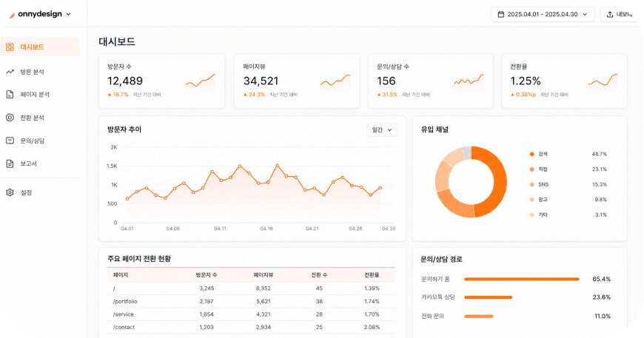Viewport: 644px width, 338px height.
Task: Click the ▲ 18.7% change indicator
Action: point(118,95)
